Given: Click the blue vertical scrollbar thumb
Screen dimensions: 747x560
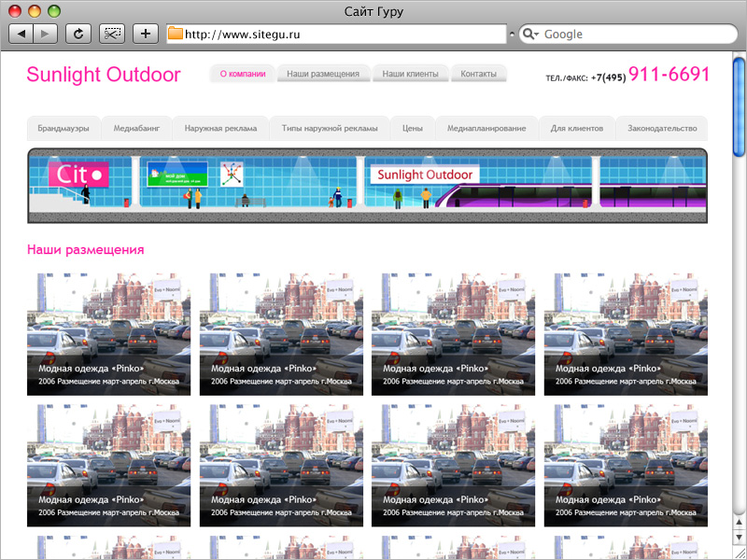Looking at the screenshot, I should [739, 107].
